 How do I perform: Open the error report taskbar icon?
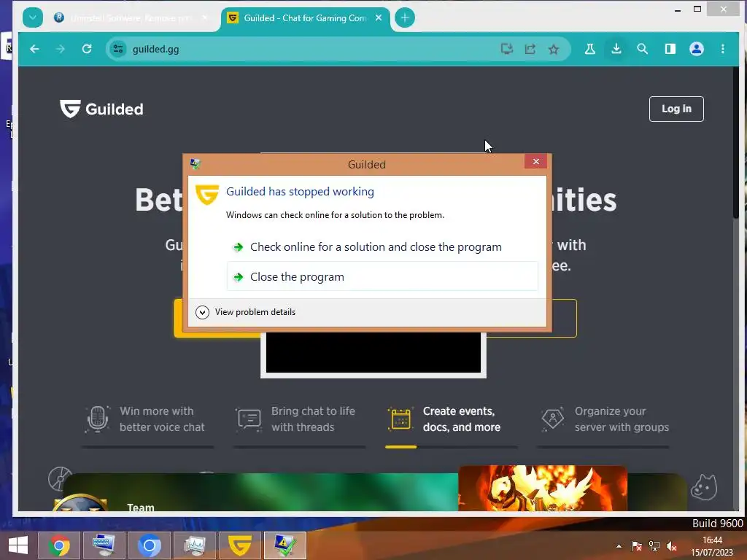point(285,545)
